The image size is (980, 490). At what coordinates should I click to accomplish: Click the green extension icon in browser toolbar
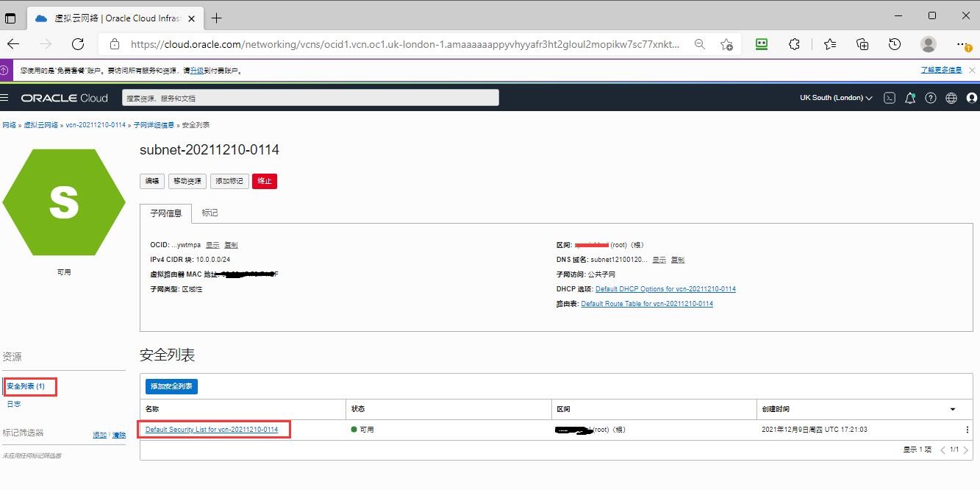coord(762,44)
